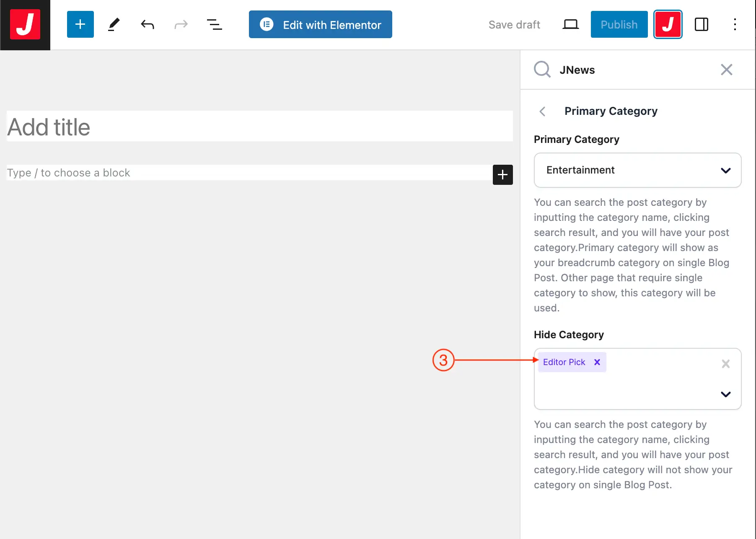This screenshot has width=756, height=539.
Task: Open the document overview list view
Action: coord(214,25)
